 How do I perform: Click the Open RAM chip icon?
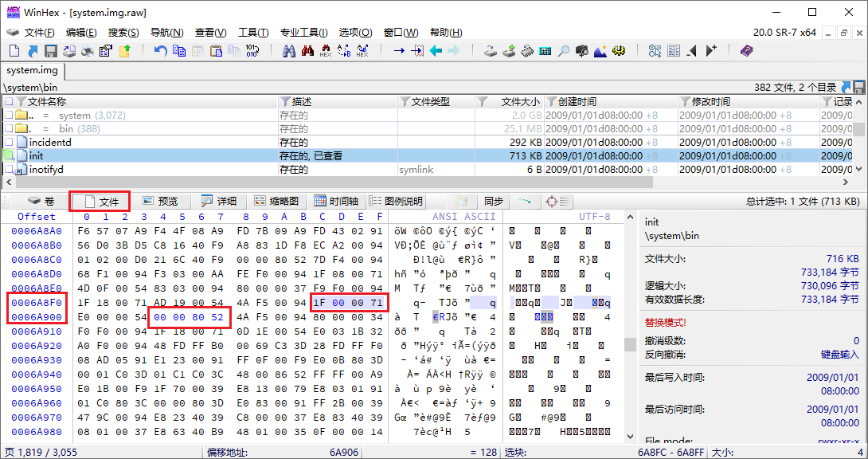coord(527,51)
